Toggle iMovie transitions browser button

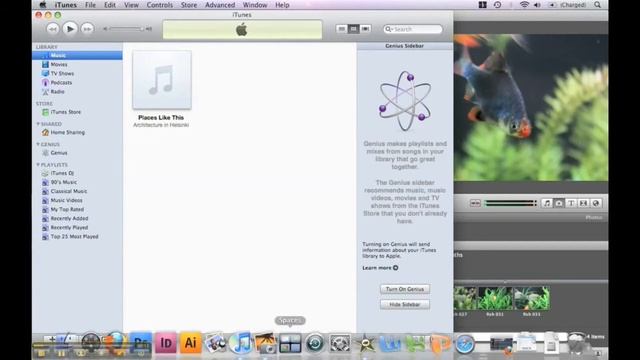(x=584, y=203)
